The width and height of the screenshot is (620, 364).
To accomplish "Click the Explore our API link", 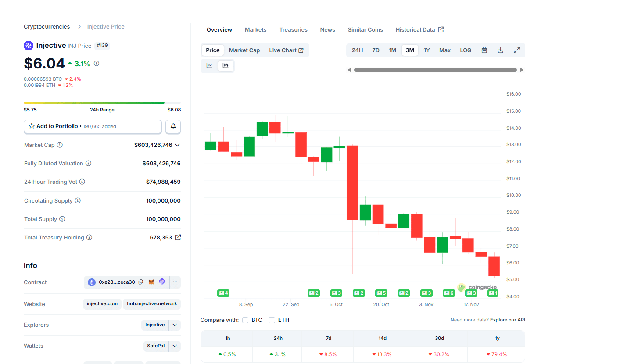I will tap(507, 320).
